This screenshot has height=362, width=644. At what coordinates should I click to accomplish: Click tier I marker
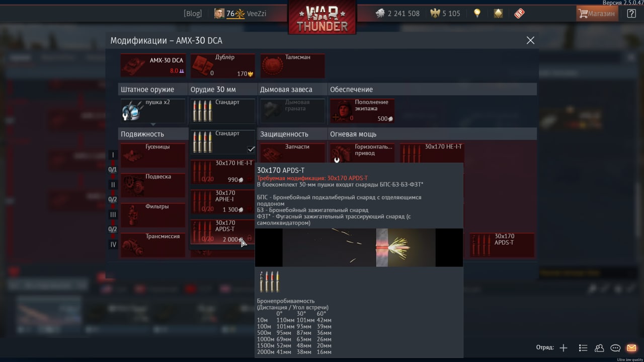coord(113,155)
